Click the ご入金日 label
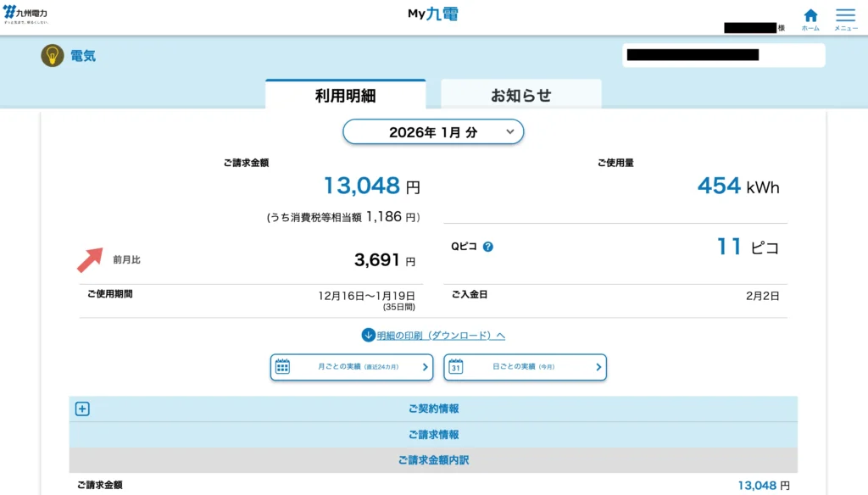The width and height of the screenshot is (868, 495). (470, 295)
